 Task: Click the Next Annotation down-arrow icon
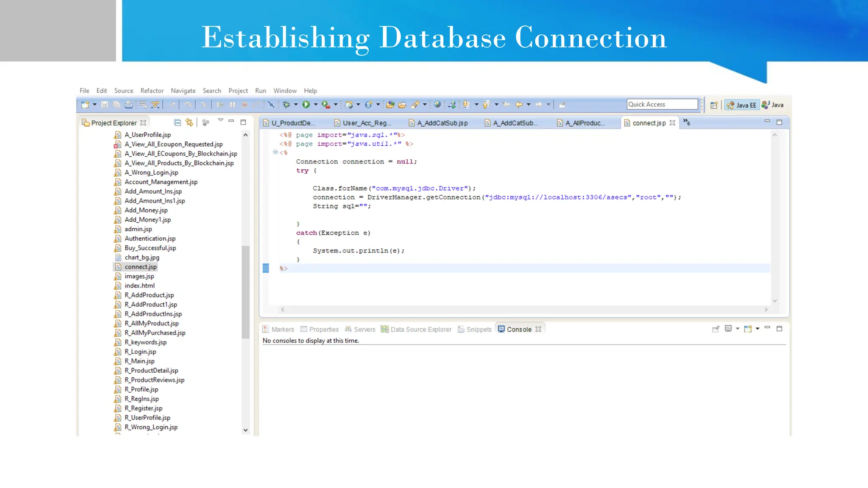click(466, 105)
